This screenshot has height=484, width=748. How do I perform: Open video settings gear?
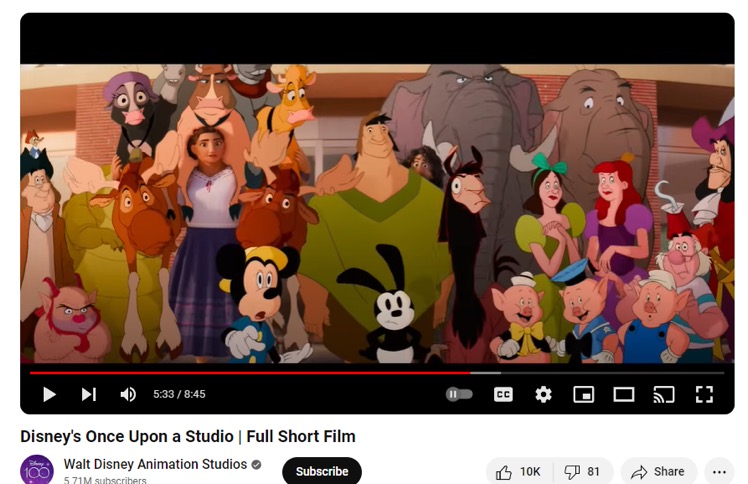point(543,394)
